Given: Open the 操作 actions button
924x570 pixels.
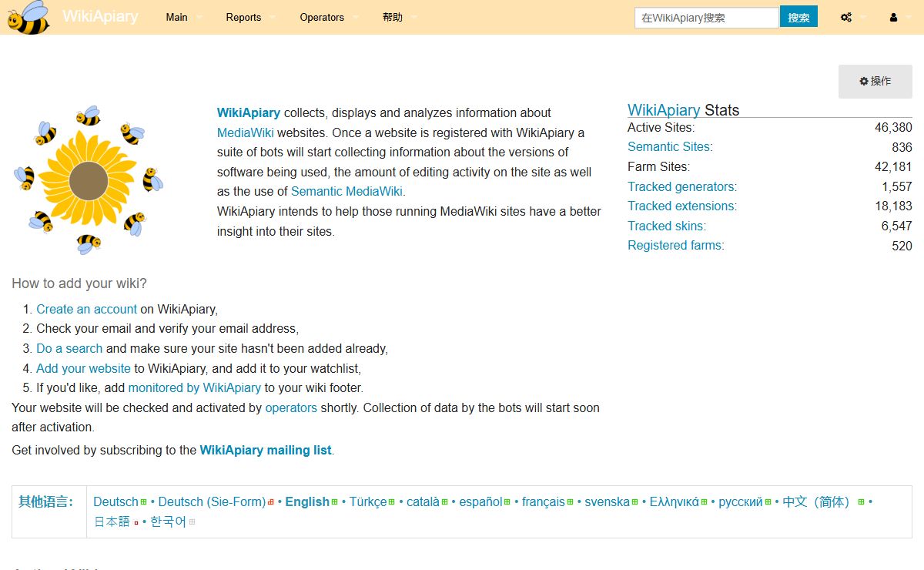Looking at the screenshot, I should (875, 82).
